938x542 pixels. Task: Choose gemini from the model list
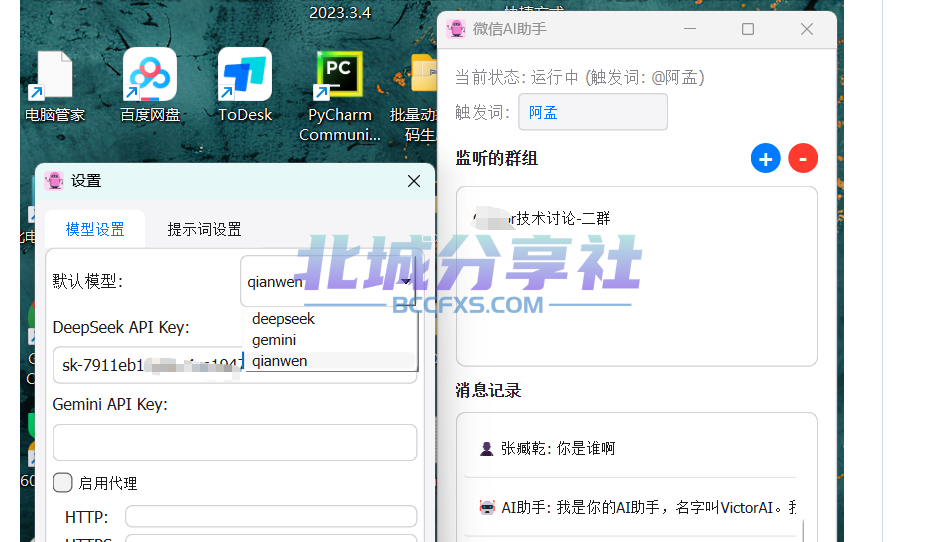click(x=274, y=340)
